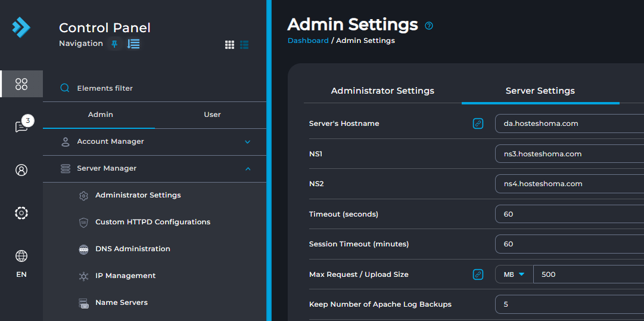This screenshot has height=321, width=644.
Task: Edit Session Timeout (minutes) field
Action: [x=570, y=244]
